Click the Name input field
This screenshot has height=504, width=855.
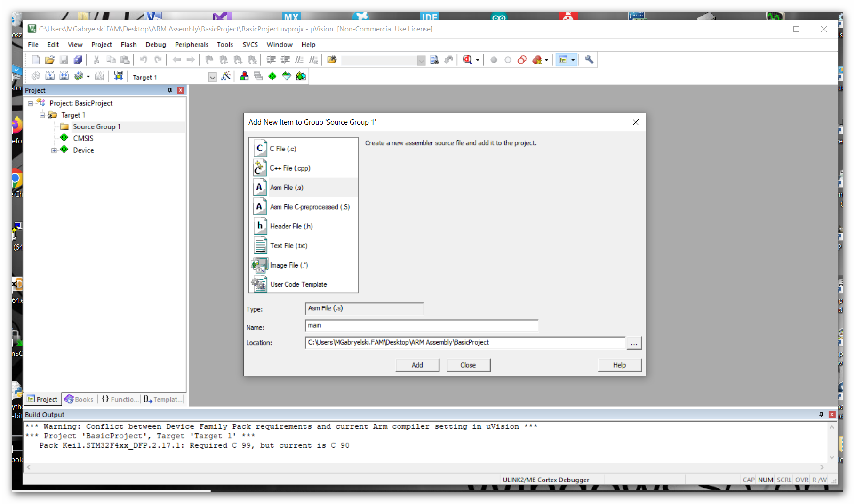pyautogui.click(x=422, y=326)
